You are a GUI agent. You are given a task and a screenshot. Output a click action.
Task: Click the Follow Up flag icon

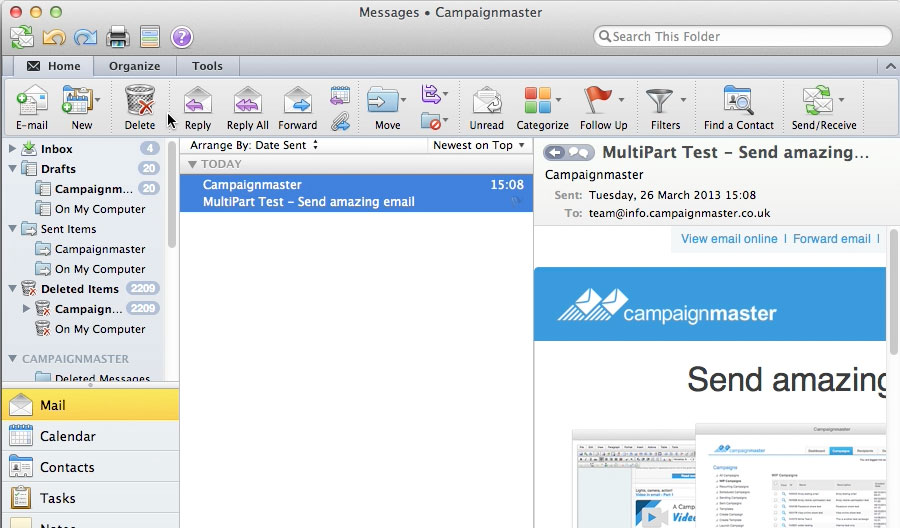coord(598,100)
